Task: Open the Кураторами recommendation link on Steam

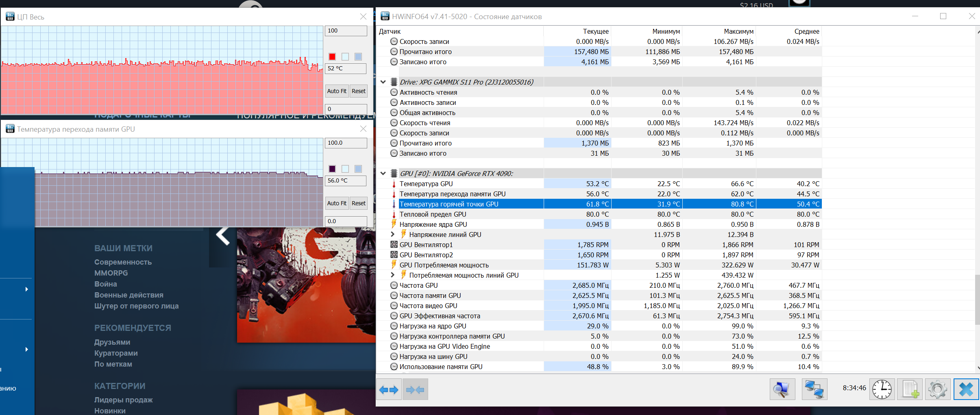Action: coord(116,353)
